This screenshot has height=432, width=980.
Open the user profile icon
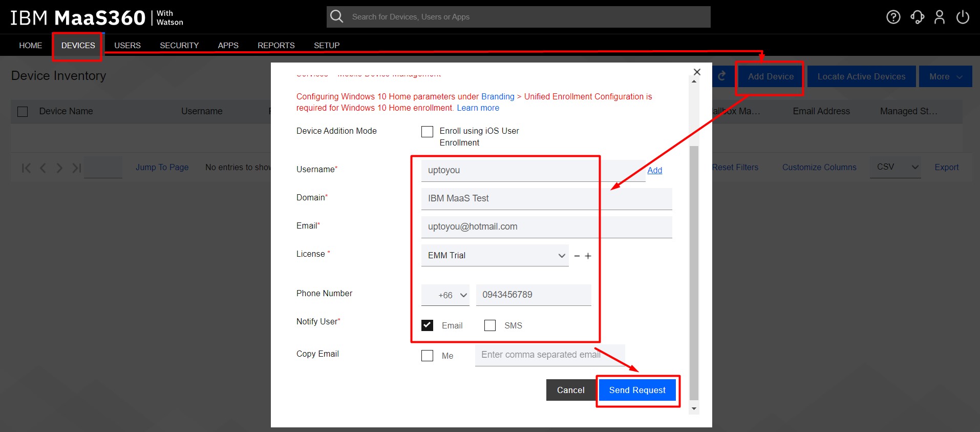[x=940, y=17]
